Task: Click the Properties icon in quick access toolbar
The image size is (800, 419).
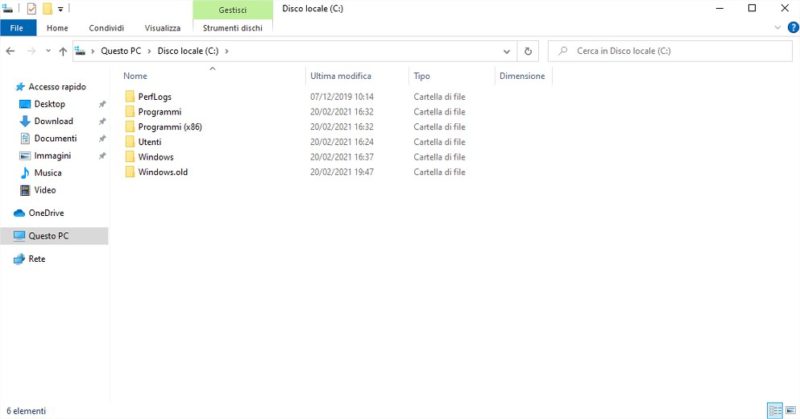Action: [31, 9]
